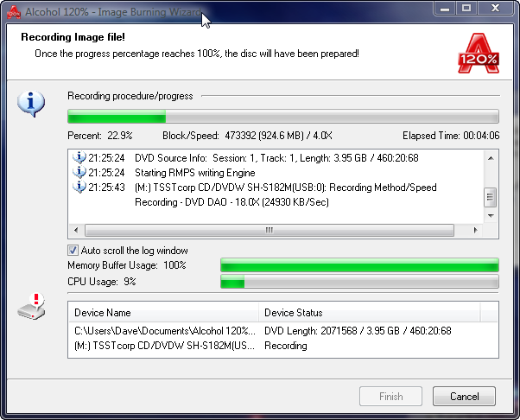The image size is (520, 420).
Task: Select the C:\Users\Dave\Documents device row
Action: pyautogui.click(x=282, y=331)
